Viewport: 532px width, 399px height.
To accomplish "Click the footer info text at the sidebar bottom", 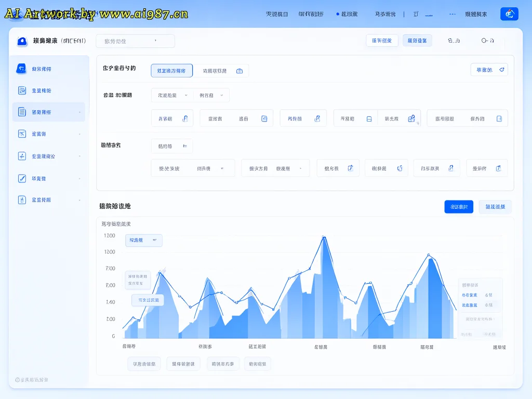I will coord(32,380).
